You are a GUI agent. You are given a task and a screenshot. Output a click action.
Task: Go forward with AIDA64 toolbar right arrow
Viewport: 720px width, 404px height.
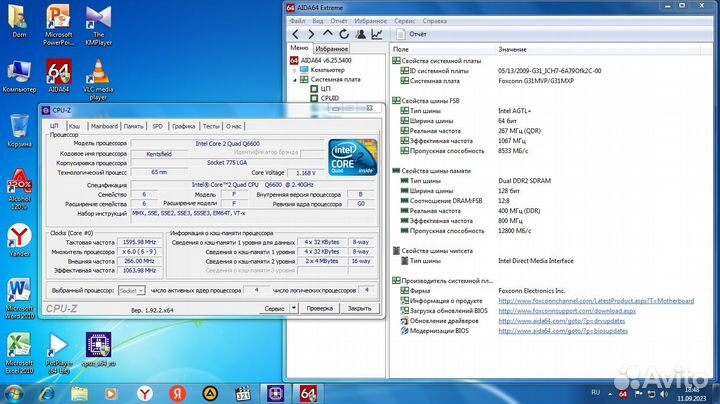coord(311,34)
